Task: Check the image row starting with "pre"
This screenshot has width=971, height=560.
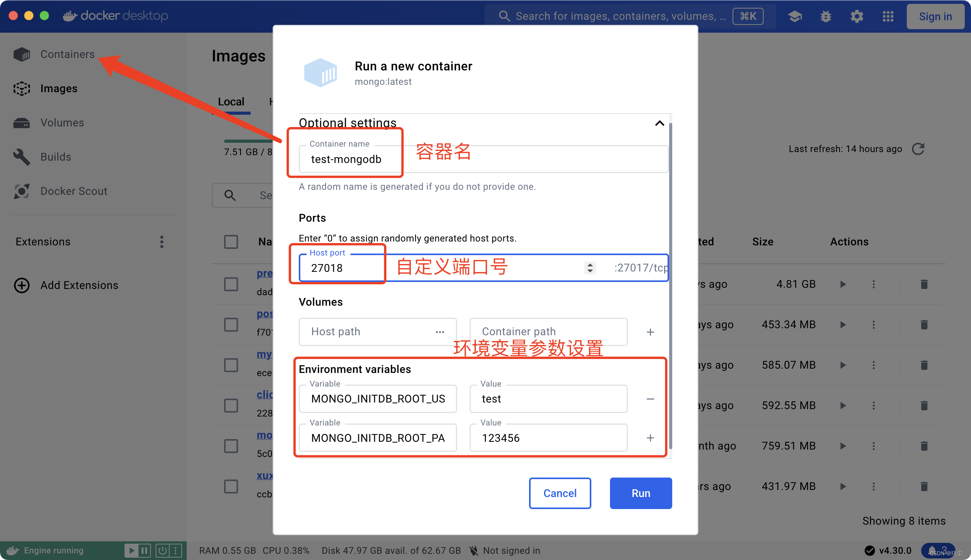Action: [x=231, y=284]
